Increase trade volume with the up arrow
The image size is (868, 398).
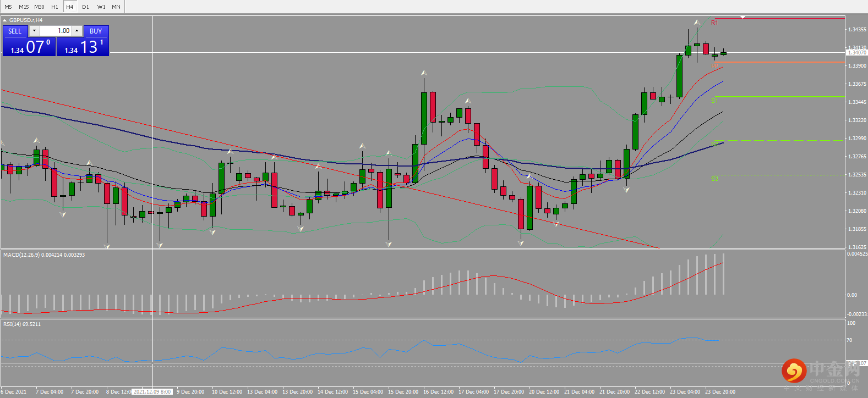tap(77, 31)
